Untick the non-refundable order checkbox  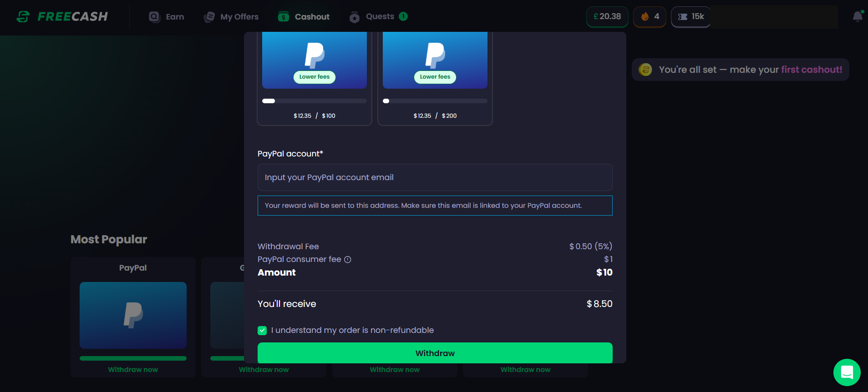pyautogui.click(x=262, y=331)
